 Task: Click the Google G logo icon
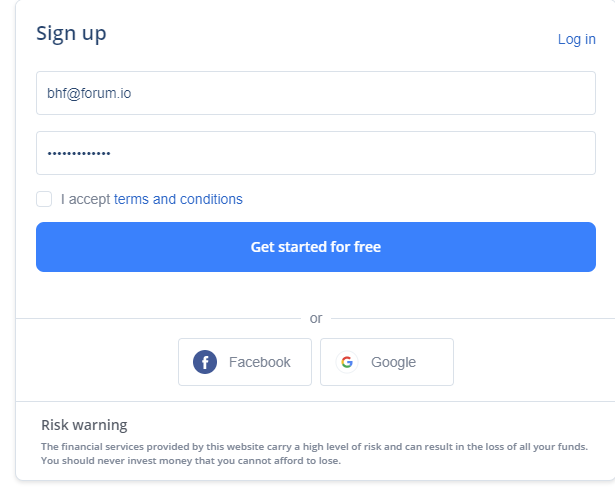347,362
